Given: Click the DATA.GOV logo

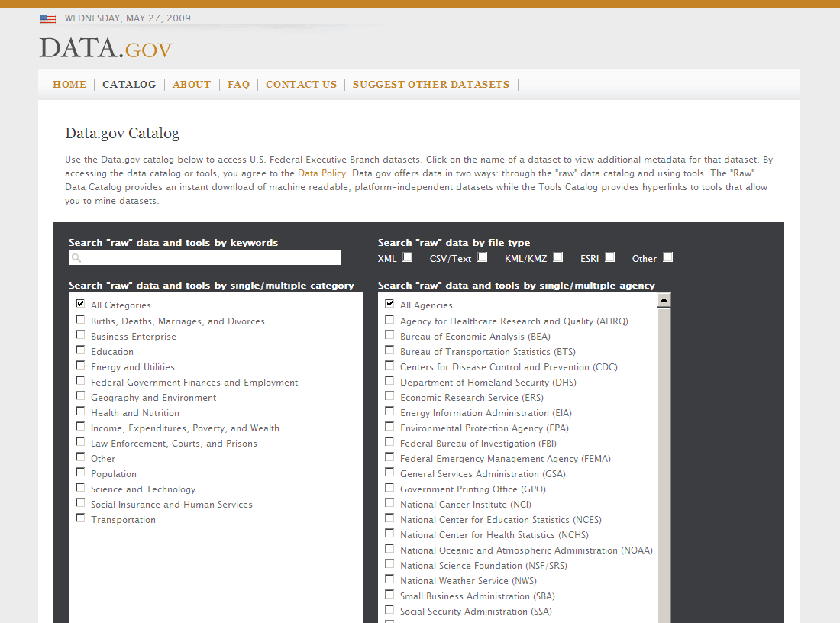Looking at the screenshot, I should (x=105, y=48).
